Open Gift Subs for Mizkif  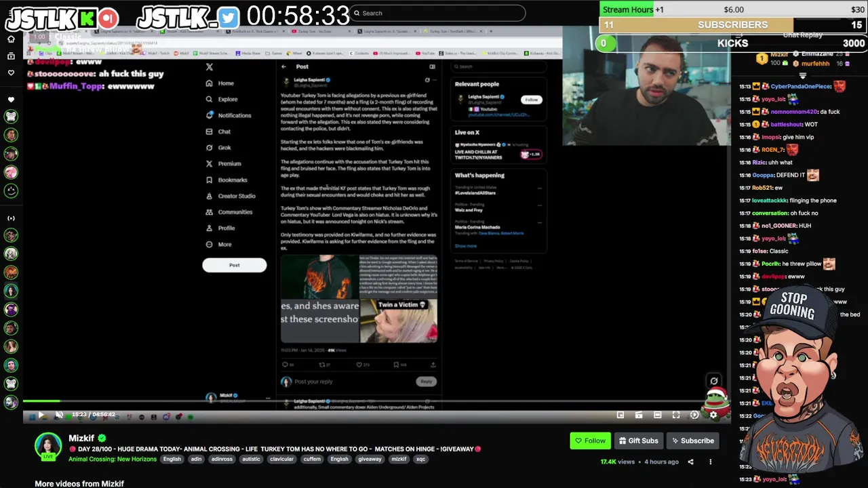pyautogui.click(x=638, y=441)
